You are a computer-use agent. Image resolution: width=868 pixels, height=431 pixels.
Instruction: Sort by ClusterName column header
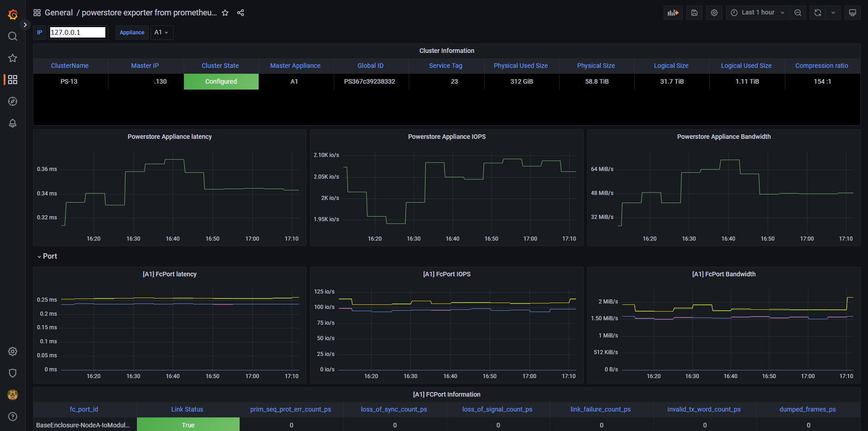[70, 66]
